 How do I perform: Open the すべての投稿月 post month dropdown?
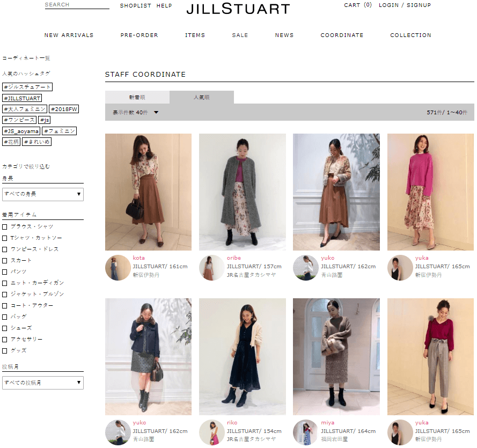pyautogui.click(x=43, y=383)
